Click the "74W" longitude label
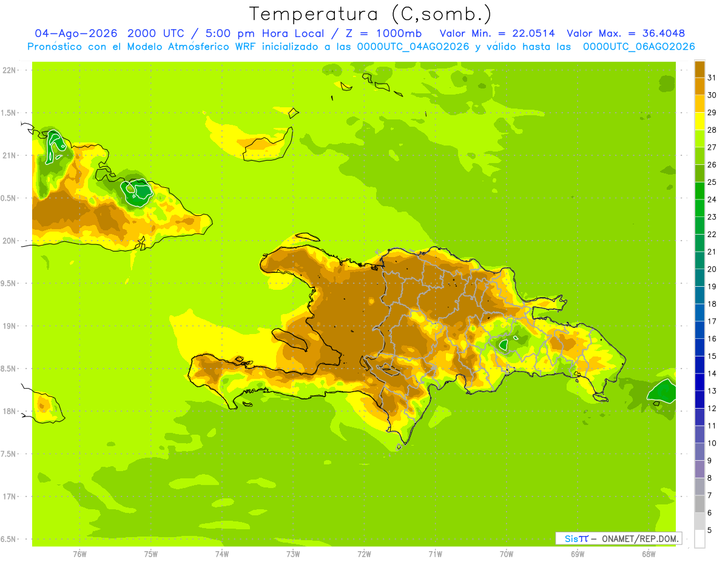 [222, 554]
